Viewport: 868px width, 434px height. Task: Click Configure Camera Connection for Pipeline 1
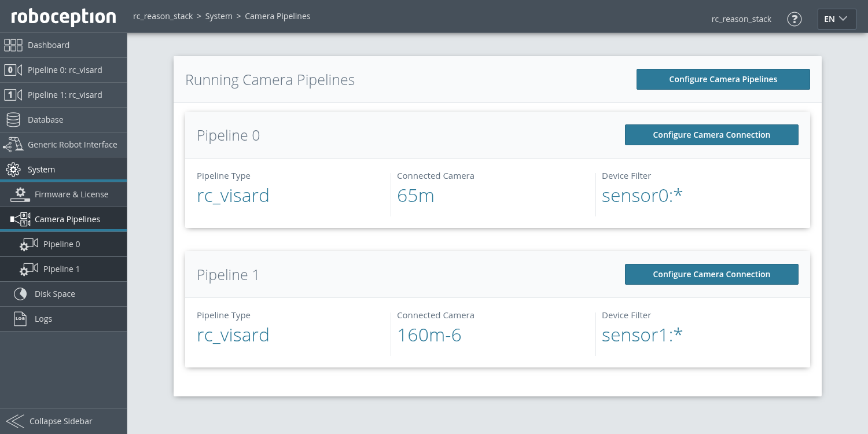click(711, 274)
